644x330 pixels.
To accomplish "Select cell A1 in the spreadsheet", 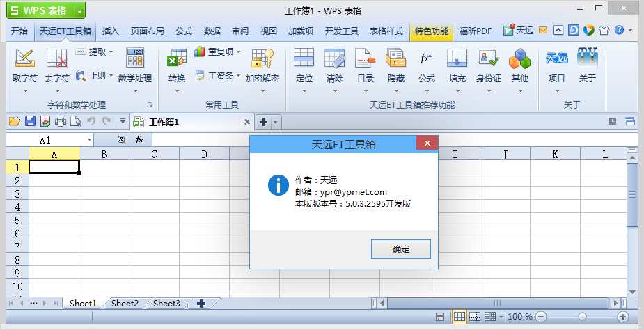I will coord(54,167).
